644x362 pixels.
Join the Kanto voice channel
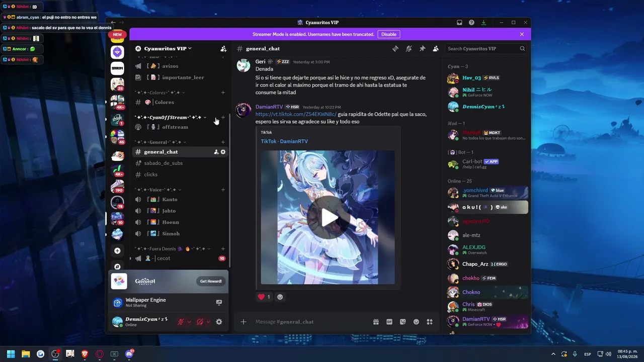tap(181, 200)
